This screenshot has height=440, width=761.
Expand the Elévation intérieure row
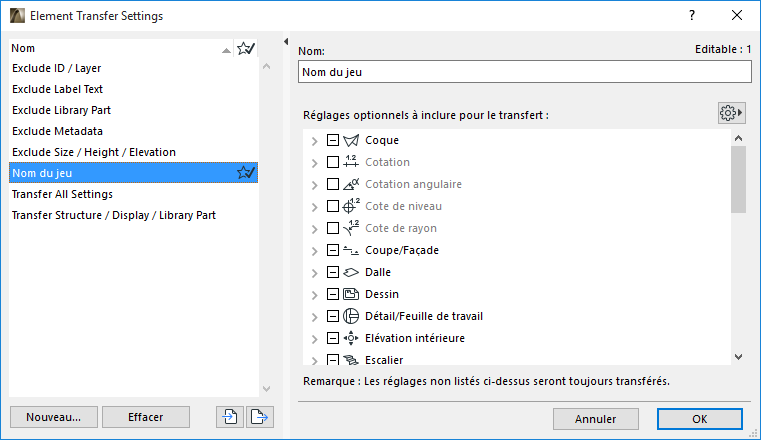315,338
